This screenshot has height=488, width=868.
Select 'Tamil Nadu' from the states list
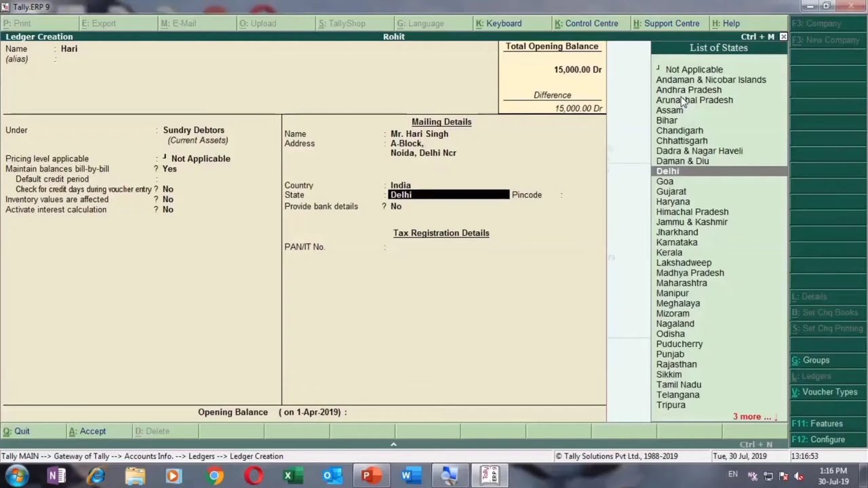pyautogui.click(x=679, y=384)
